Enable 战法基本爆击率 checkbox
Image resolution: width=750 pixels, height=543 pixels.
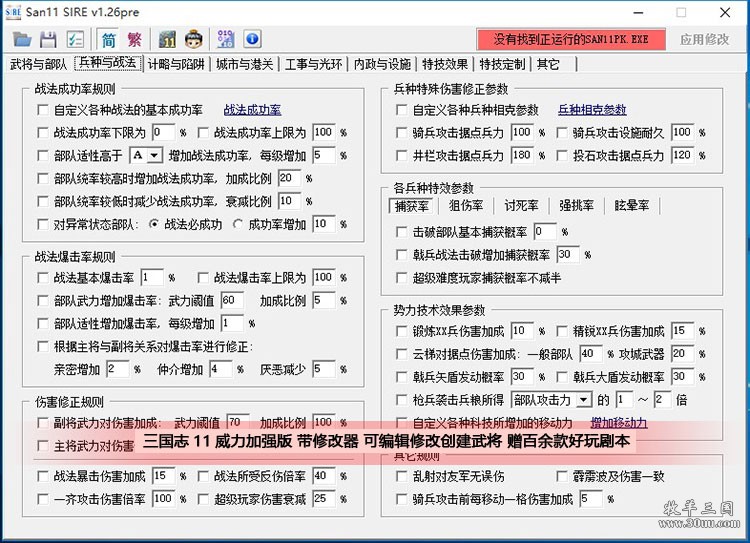[x=43, y=278]
